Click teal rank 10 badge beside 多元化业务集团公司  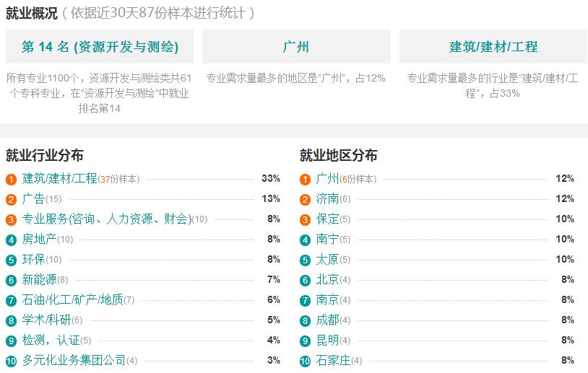12,361
